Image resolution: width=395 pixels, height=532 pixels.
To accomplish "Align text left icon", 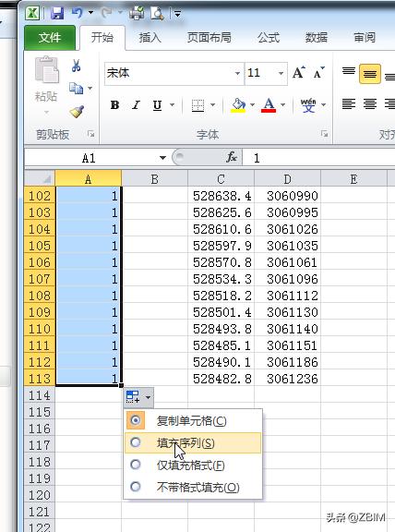I will [x=349, y=103].
